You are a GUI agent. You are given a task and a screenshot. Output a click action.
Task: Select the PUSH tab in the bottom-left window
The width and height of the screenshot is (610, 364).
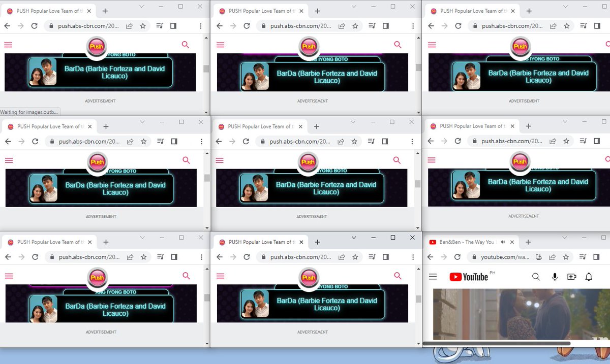tap(49, 242)
